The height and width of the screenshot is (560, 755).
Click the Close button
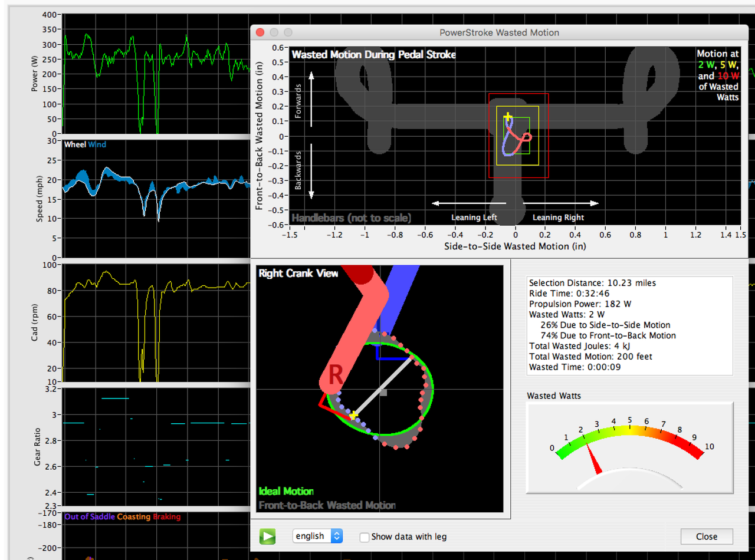click(706, 536)
